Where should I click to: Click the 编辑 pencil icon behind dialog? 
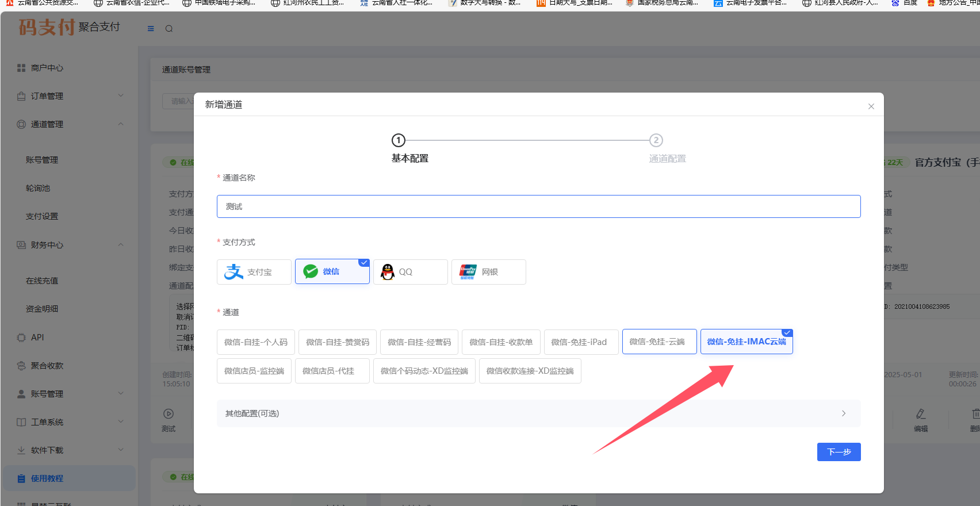[x=921, y=413]
